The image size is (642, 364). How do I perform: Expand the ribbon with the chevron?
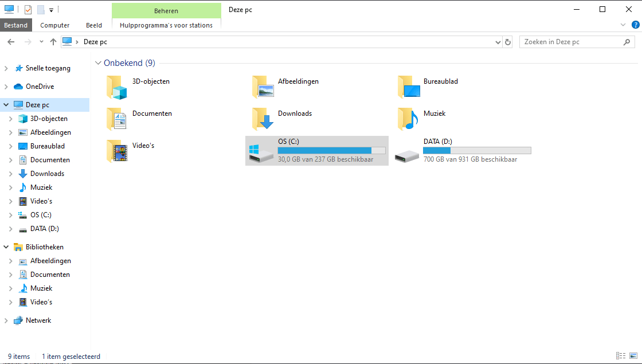tap(623, 25)
